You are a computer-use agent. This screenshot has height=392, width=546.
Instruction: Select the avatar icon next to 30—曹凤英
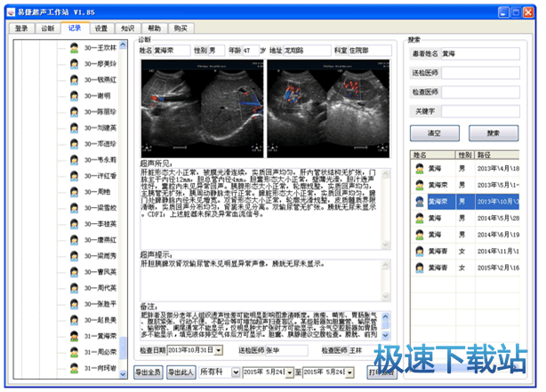pyautogui.click(x=74, y=272)
